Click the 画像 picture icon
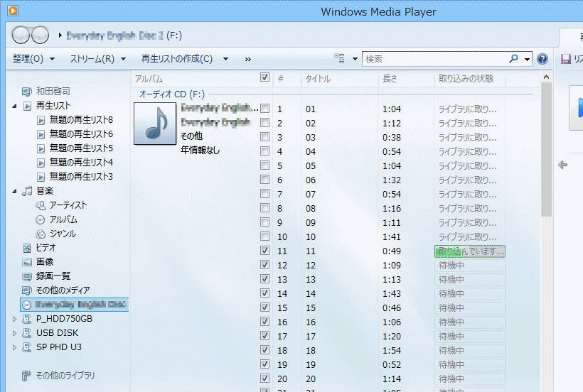This screenshot has height=392, width=583. (x=27, y=262)
